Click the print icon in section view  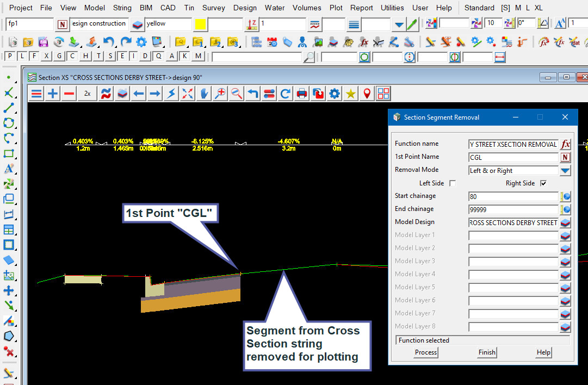coord(302,94)
